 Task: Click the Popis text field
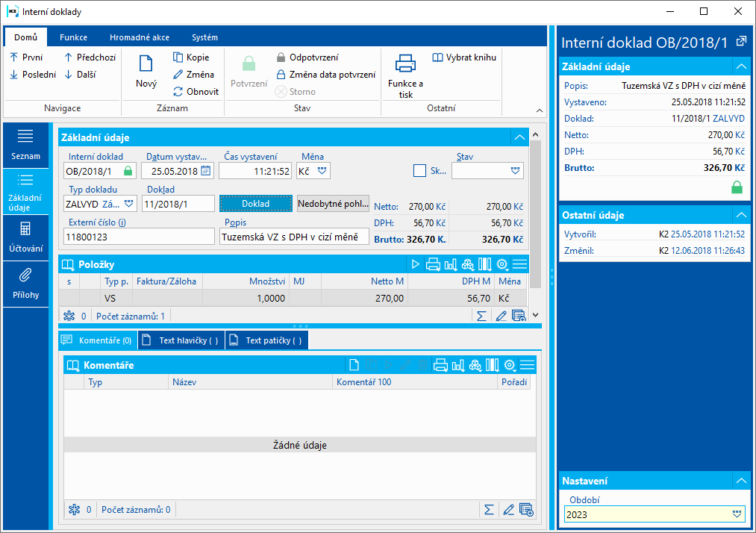pos(294,237)
